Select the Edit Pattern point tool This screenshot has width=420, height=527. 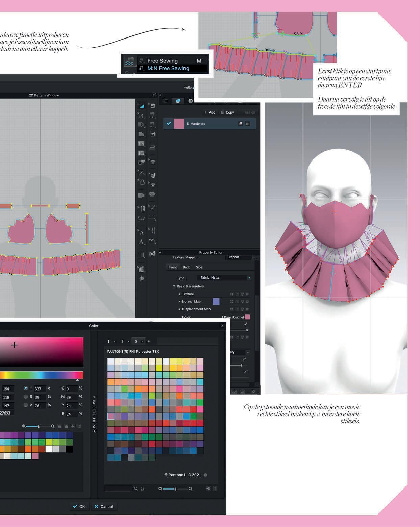coord(141,115)
